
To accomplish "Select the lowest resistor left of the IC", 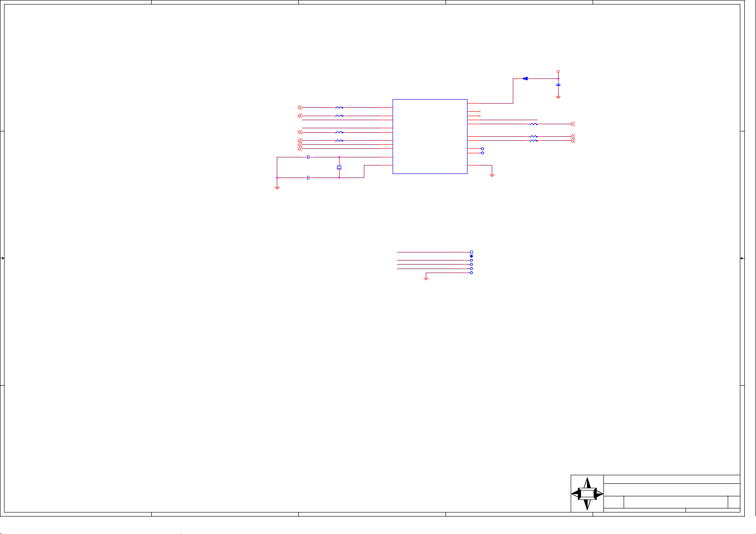I will 339,140.
